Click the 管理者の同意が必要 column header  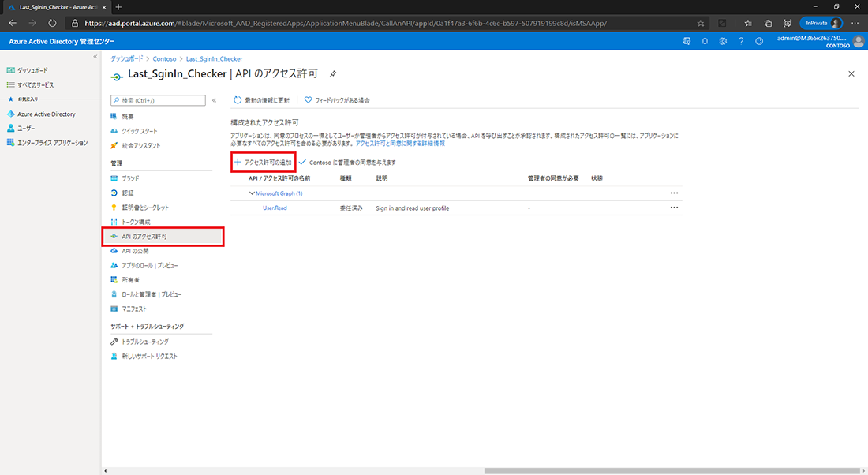[553, 178]
